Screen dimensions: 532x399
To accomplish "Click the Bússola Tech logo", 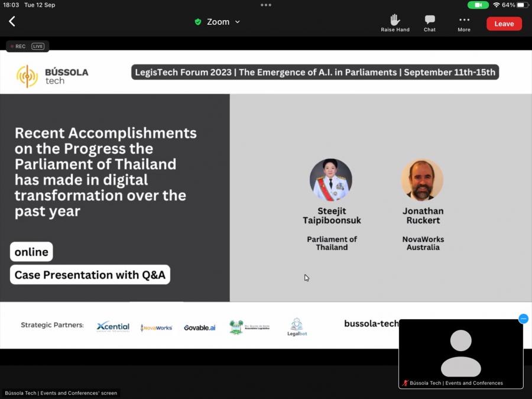I will (x=52, y=76).
